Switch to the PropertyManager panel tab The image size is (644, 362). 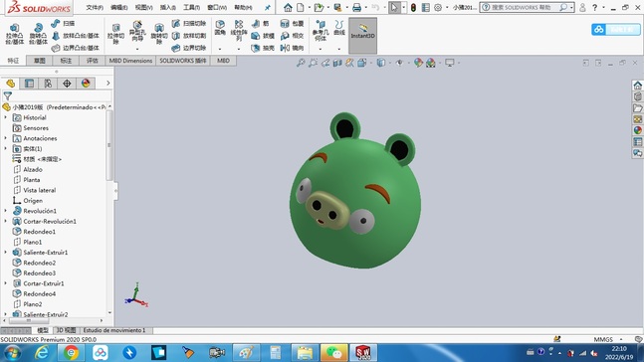click(x=29, y=84)
